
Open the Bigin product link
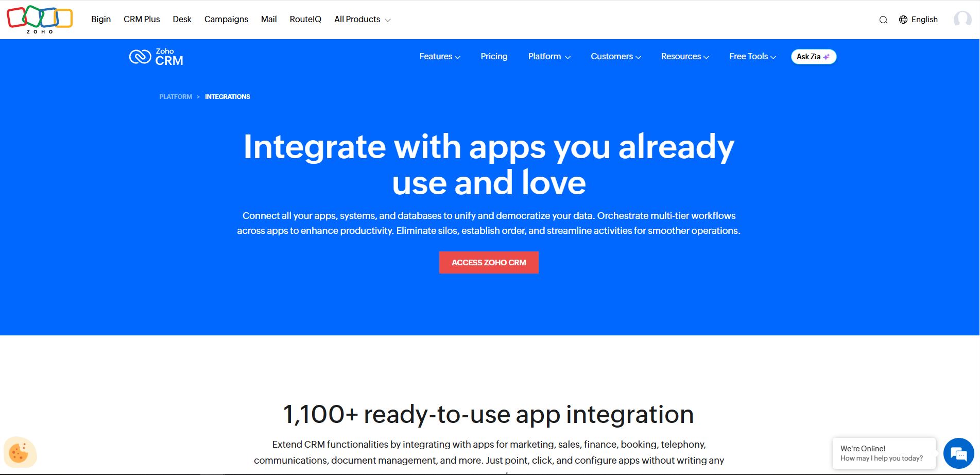pos(101,19)
